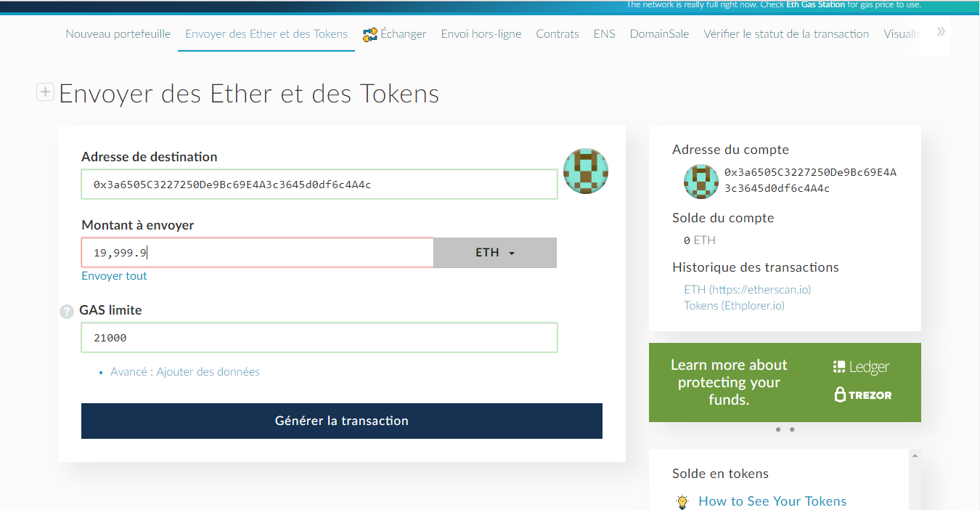
Task: Click Eth Gas Station link in top banner
Action: click(x=816, y=4)
